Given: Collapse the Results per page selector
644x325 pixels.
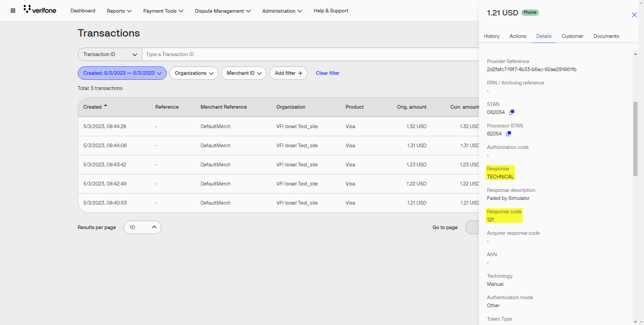Looking at the screenshot, I should [x=154, y=227].
